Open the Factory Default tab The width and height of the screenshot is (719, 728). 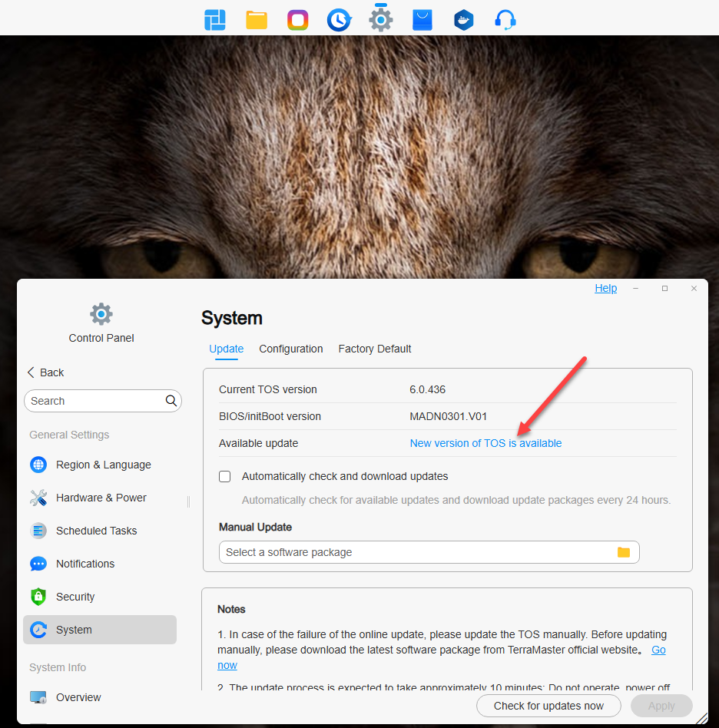click(375, 349)
